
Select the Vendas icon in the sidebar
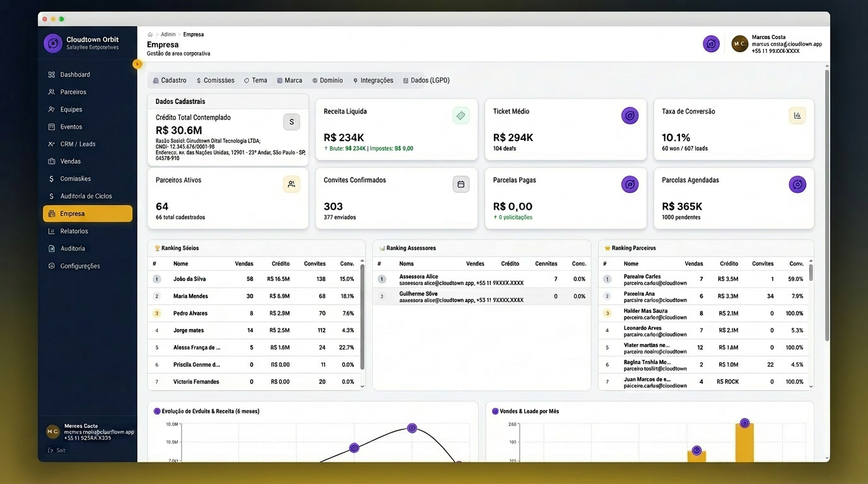click(x=52, y=161)
